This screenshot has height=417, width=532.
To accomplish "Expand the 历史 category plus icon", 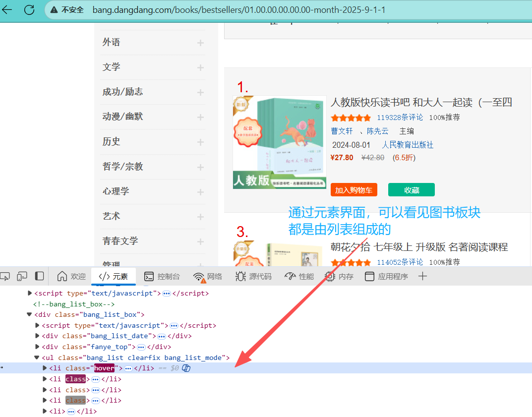I will (200, 142).
